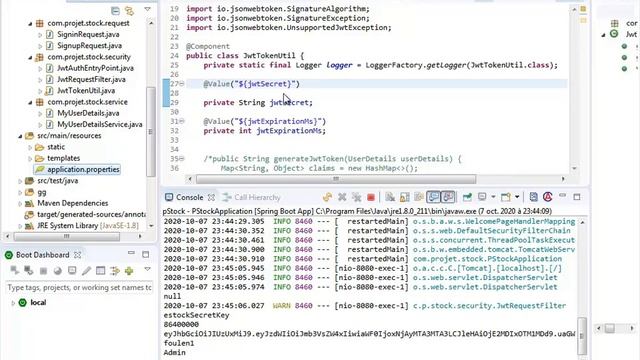Select the gg folder in tree
640x360 pixels.
pyautogui.click(x=42, y=192)
